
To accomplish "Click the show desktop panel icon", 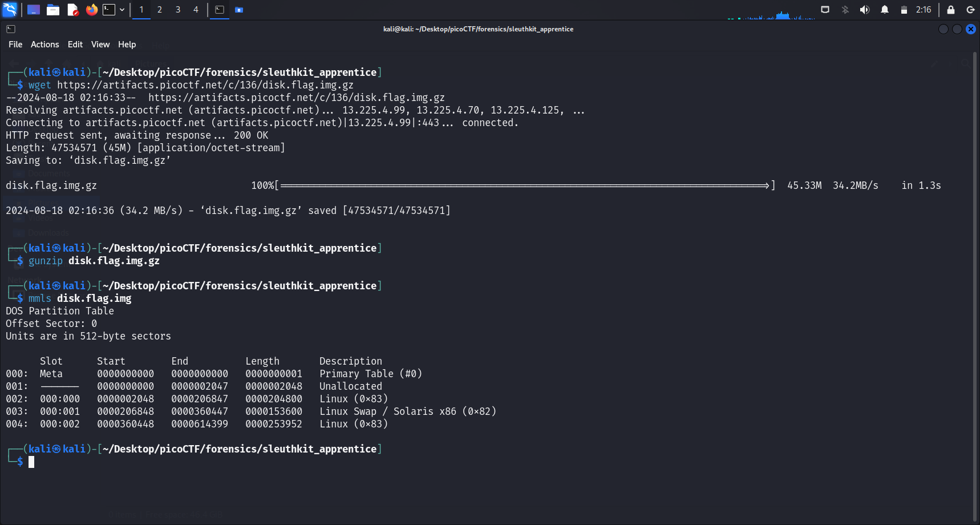I will [34, 10].
